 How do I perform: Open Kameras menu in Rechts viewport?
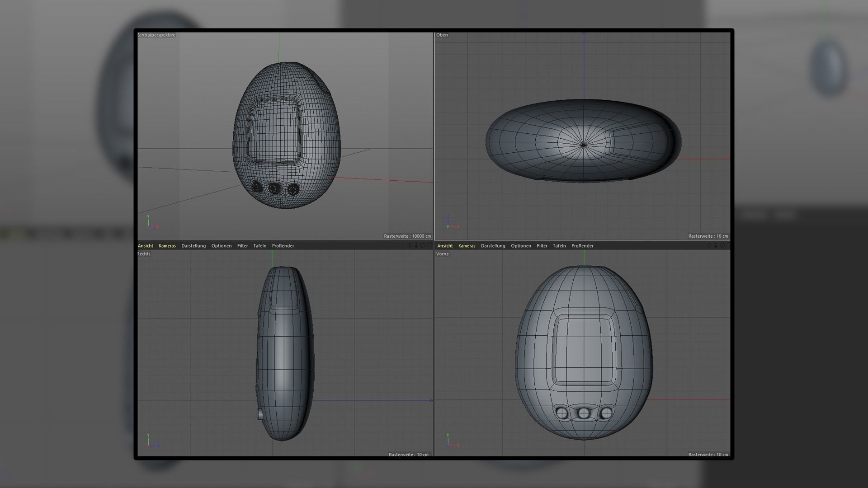coord(167,246)
